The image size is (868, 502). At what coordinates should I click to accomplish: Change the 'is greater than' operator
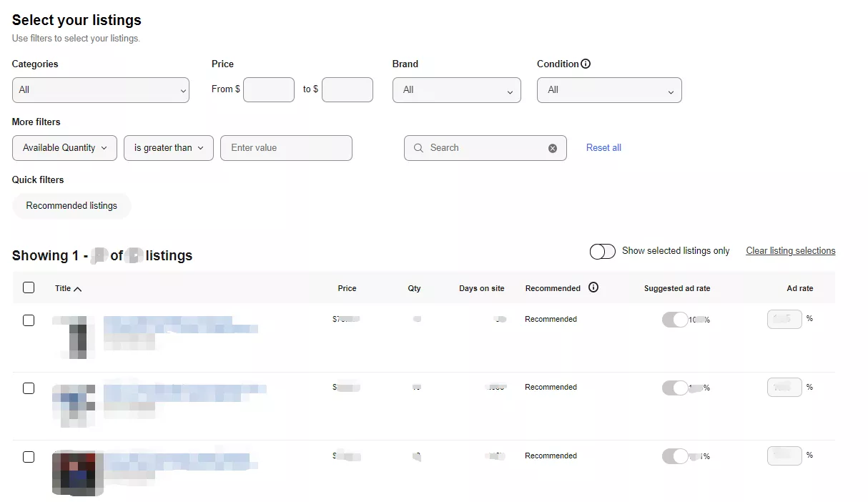[169, 148]
